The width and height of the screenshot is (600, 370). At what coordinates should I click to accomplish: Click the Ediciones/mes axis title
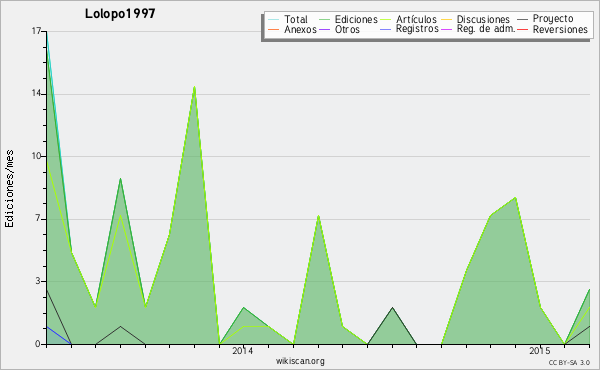pos(9,189)
